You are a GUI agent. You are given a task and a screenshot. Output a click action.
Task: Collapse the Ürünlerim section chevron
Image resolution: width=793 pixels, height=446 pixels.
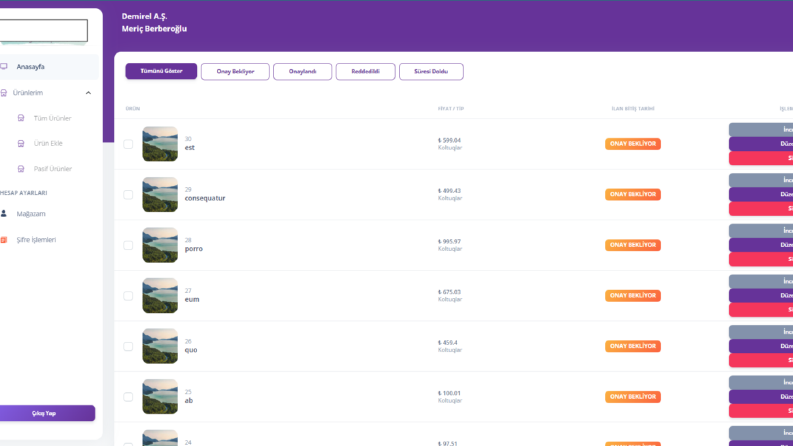click(89, 93)
